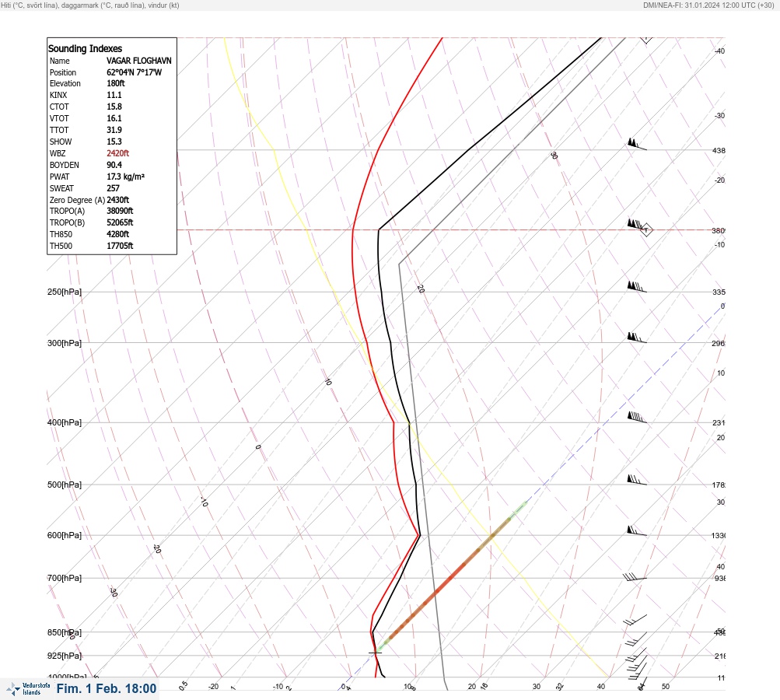
Task: Click the Vedurstofa Islands logo
Action: [28, 688]
